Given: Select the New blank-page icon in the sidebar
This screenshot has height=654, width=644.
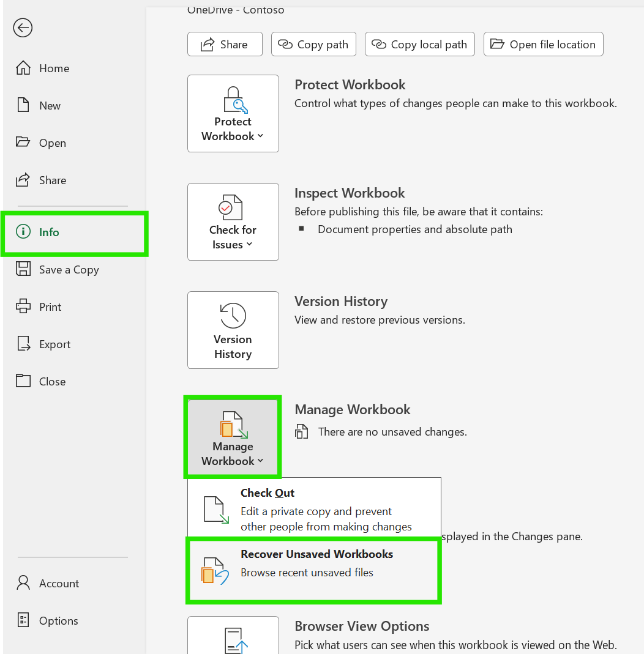Looking at the screenshot, I should pos(23,105).
